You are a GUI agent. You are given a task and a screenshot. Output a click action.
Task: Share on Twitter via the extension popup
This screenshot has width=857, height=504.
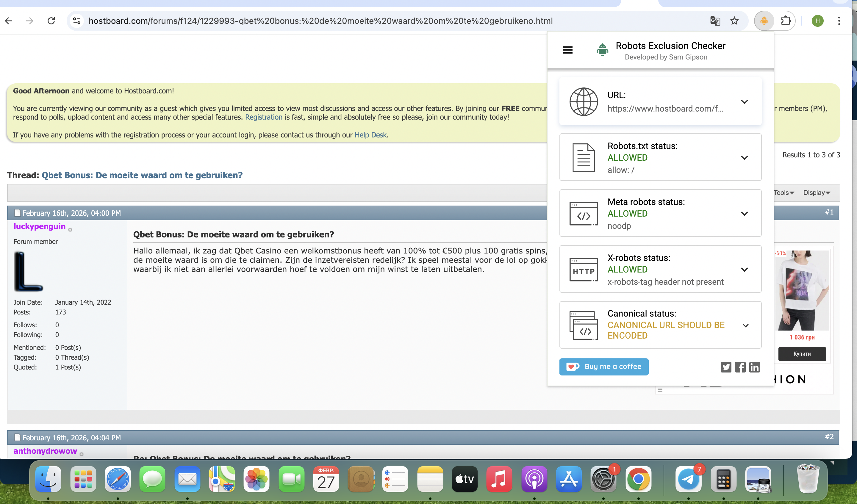click(726, 367)
